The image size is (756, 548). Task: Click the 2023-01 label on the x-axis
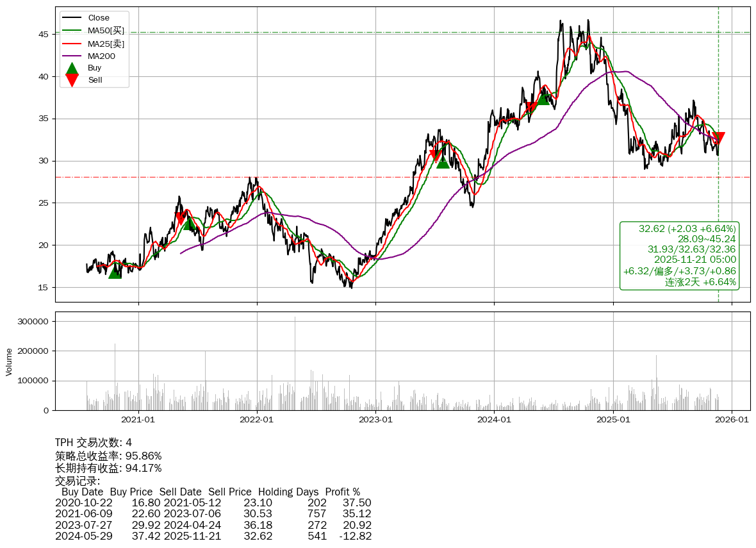tap(375, 420)
